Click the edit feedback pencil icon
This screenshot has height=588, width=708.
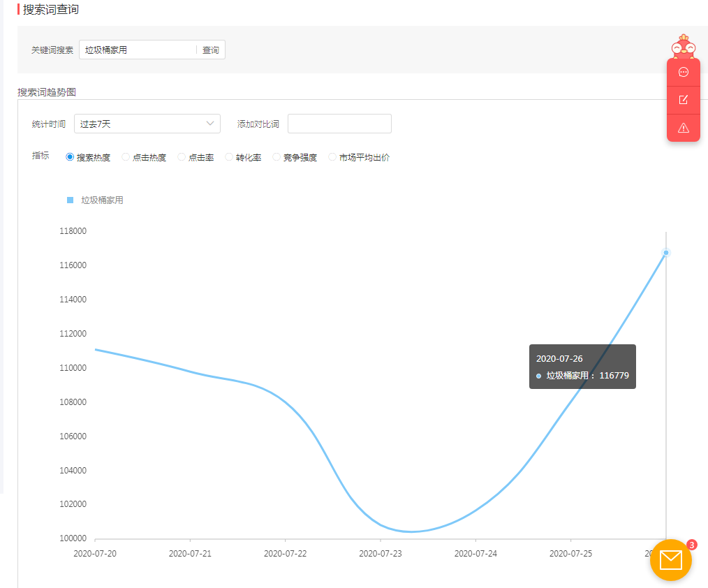point(683,100)
